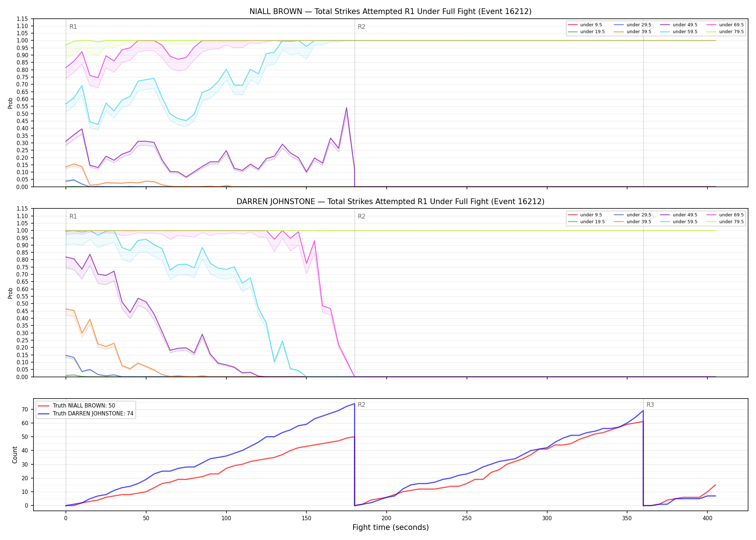Click the x-axis tick label 250

click(x=467, y=518)
